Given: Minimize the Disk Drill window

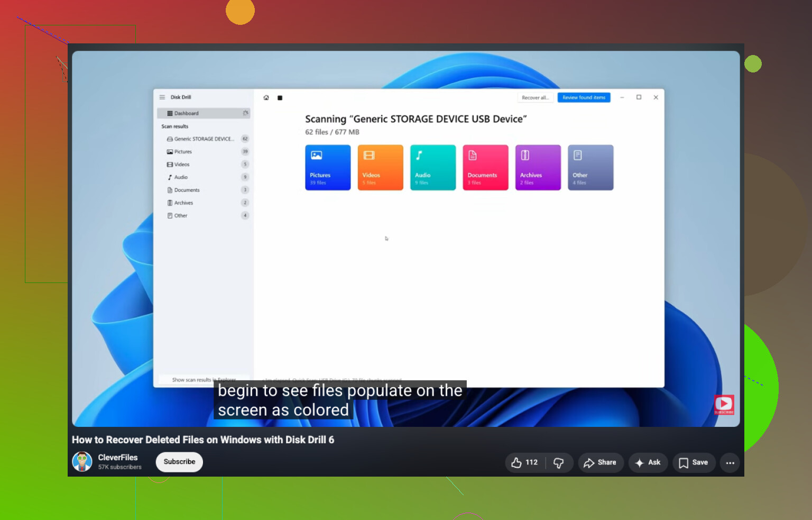Looking at the screenshot, I should point(622,97).
